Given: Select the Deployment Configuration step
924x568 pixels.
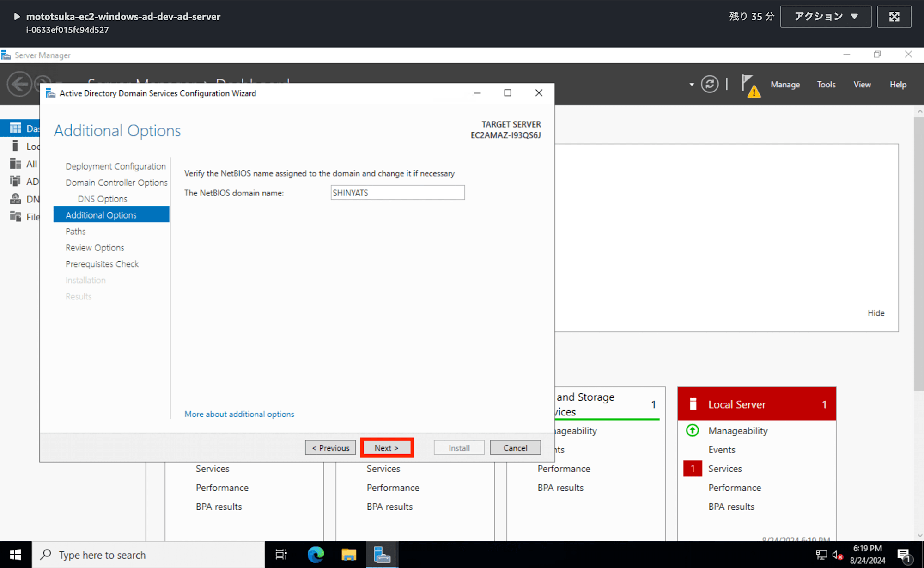Looking at the screenshot, I should pos(116,166).
